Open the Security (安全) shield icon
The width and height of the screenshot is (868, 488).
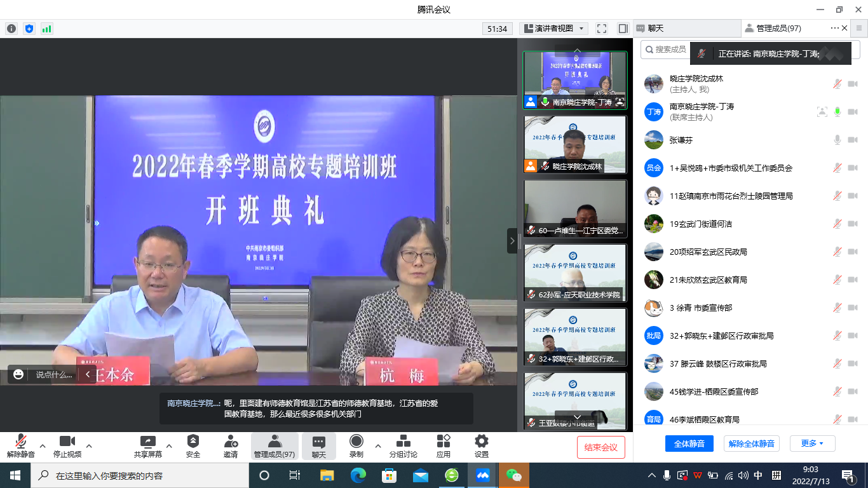(x=193, y=442)
